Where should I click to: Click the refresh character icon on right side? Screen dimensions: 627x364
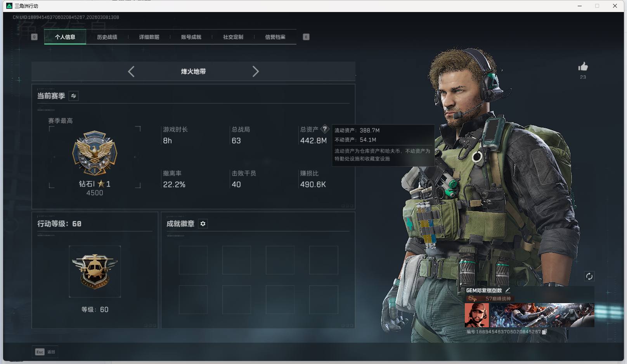(x=589, y=276)
